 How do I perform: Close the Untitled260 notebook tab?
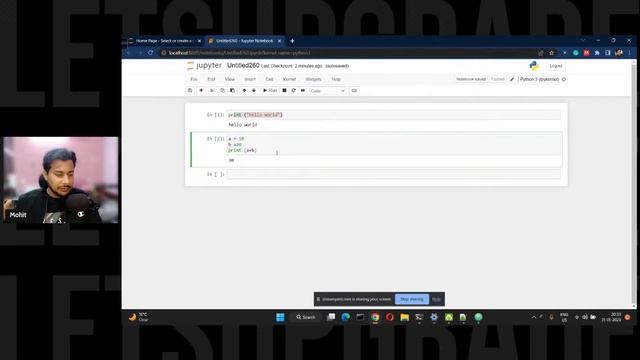(x=280, y=41)
